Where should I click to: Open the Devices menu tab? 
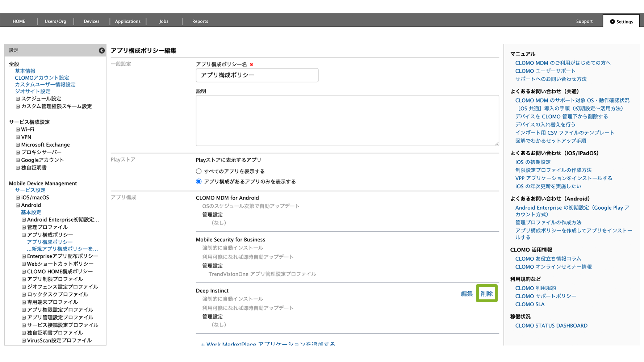(x=91, y=21)
